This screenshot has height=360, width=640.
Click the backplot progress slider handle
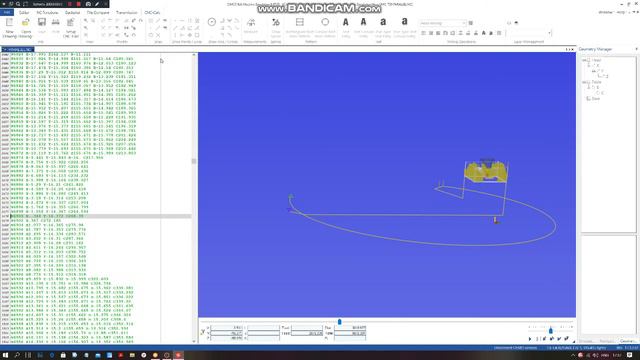tap(339, 322)
